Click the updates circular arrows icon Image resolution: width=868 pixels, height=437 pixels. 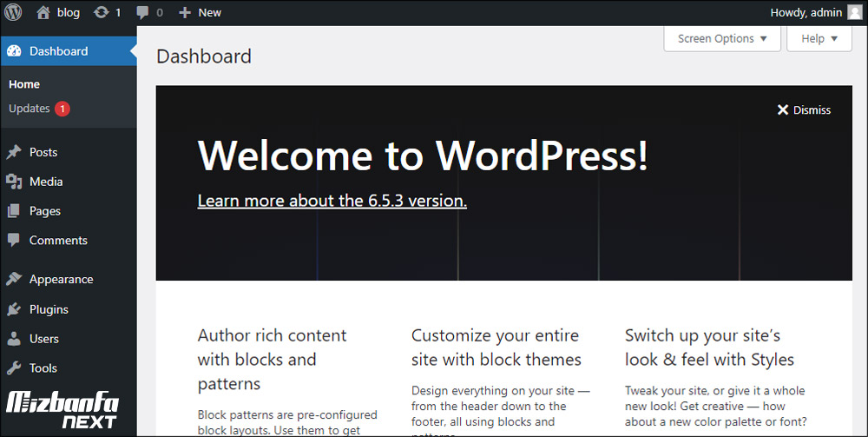click(x=101, y=12)
